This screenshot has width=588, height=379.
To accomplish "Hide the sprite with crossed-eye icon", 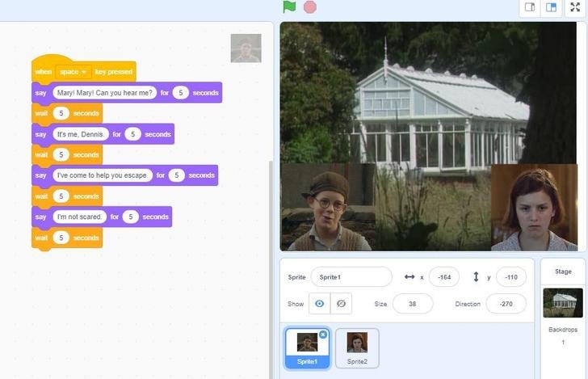I will [x=341, y=304].
